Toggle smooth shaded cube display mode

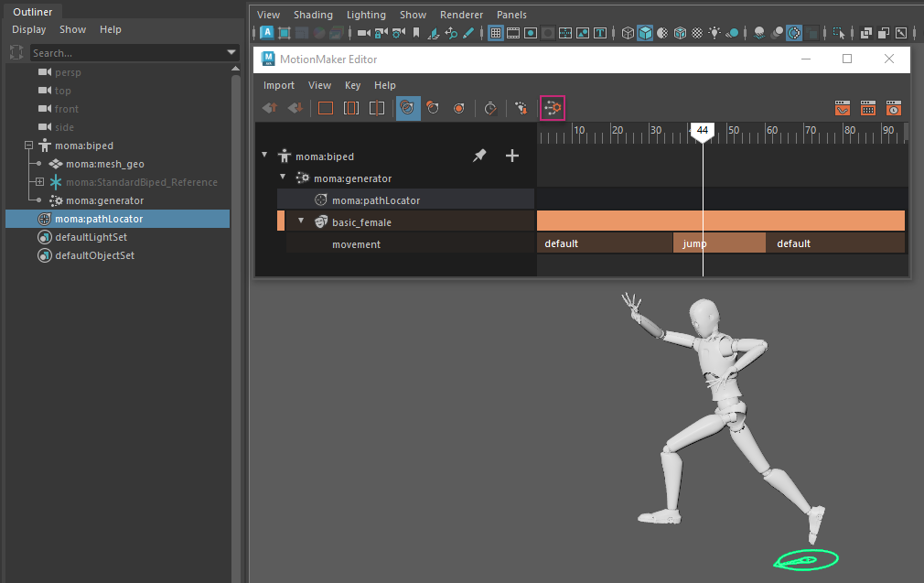[645, 33]
